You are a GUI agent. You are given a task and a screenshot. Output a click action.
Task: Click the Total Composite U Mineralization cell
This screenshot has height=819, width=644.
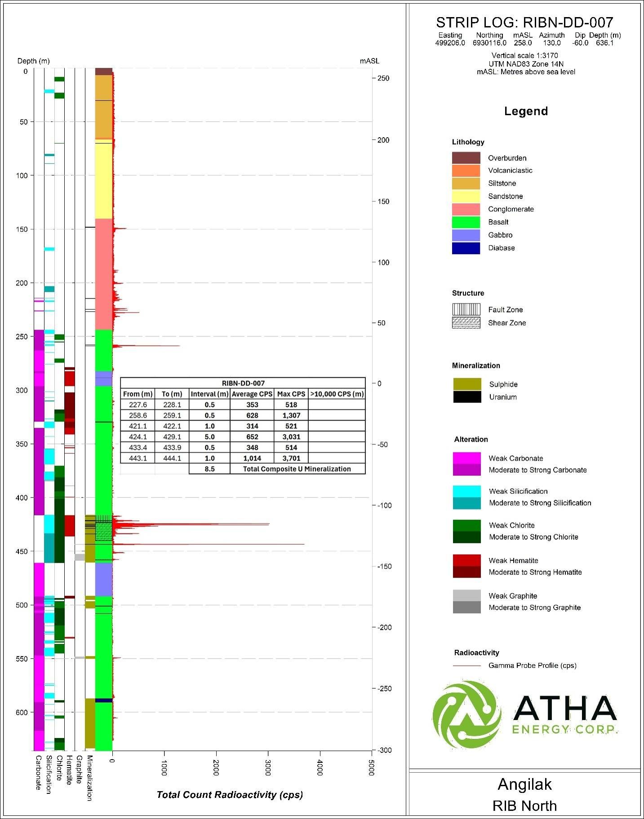pos(297,469)
